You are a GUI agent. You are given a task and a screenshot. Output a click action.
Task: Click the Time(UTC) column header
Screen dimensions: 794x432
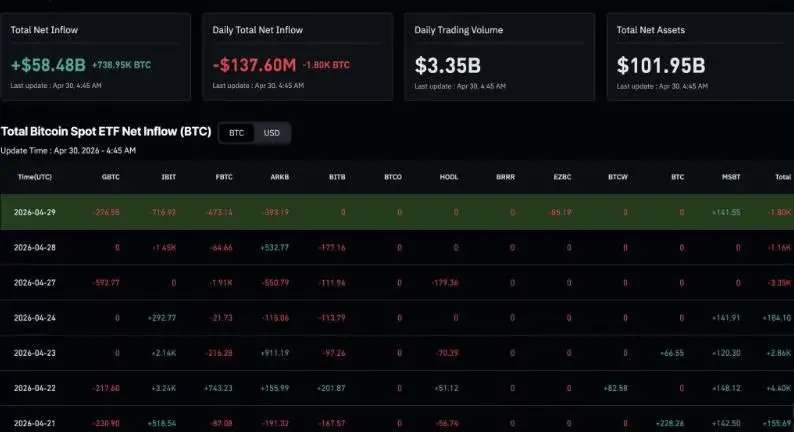pyautogui.click(x=34, y=177)
